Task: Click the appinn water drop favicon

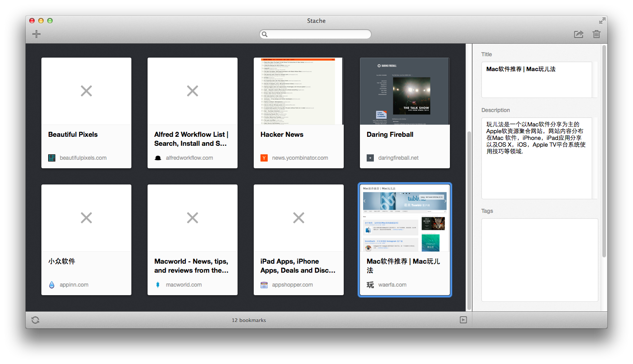Action: [x=52, y=285]
